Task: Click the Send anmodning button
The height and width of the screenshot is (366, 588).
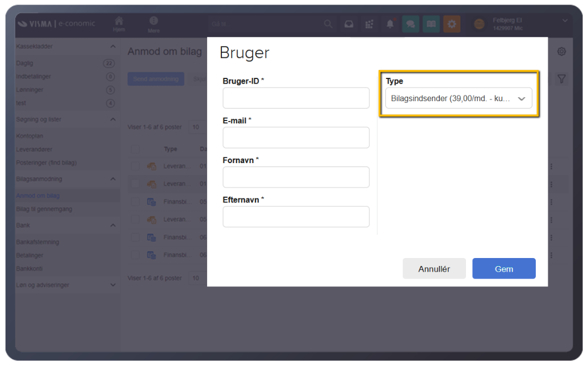Action: (x=156, y=79)
